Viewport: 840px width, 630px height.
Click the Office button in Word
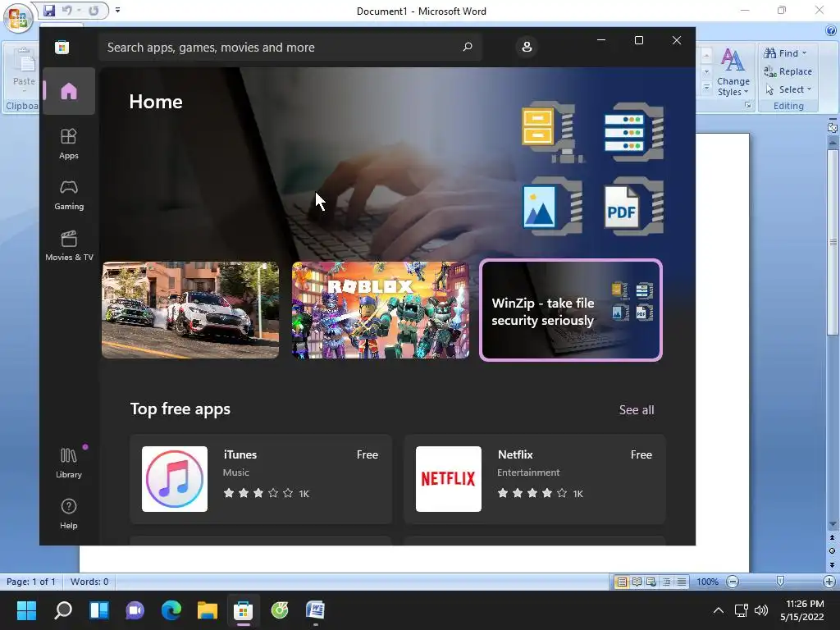tap(18, 18)
